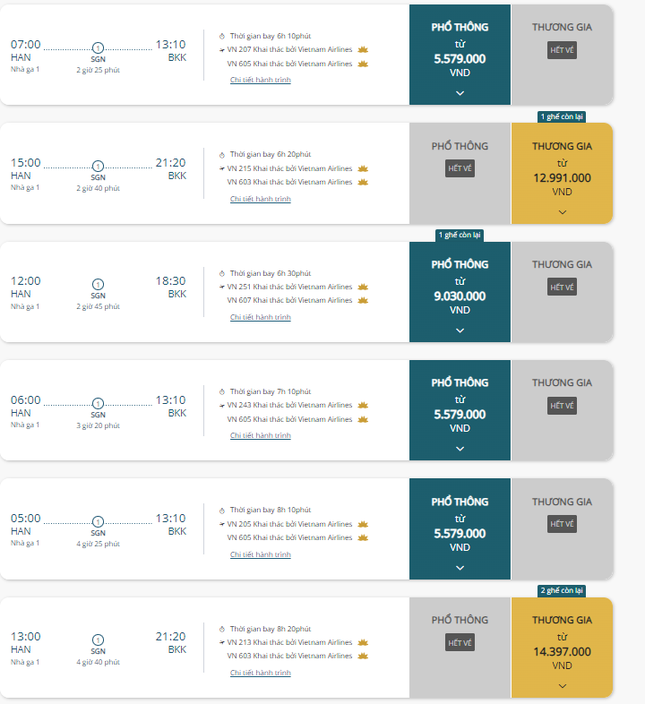Screen dimensions: 645x704
Task: Open Chi tiết hành trình for the 12:00 flight
Action: pos(260,317)
